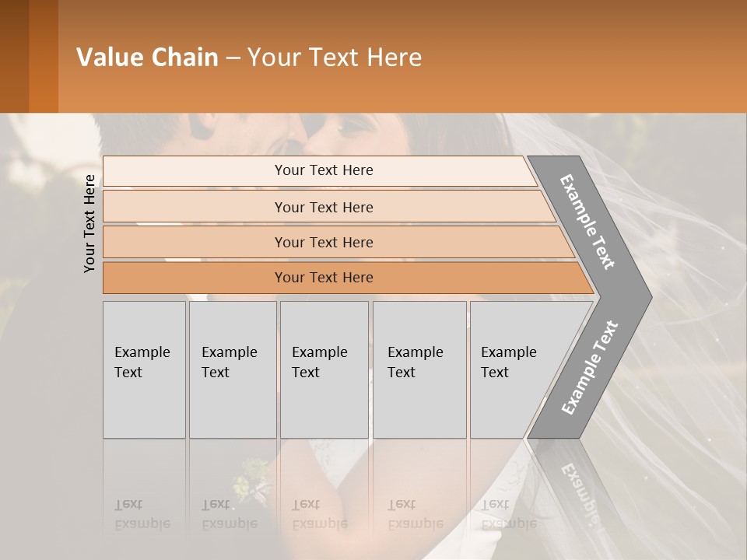This screenshot has height=560, width=747.
Task: Select the second "Your Text Here" bar from top
Action: [323, 207]
